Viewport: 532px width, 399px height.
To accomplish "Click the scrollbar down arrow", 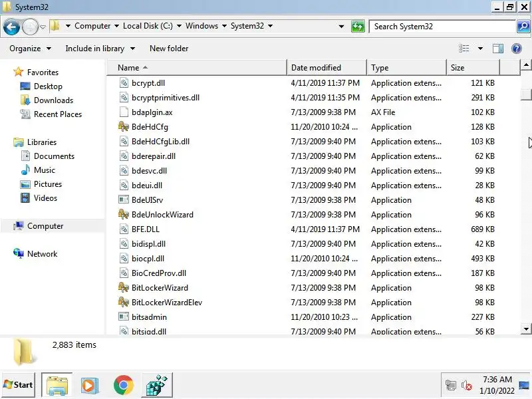I will tap(526, 329).
